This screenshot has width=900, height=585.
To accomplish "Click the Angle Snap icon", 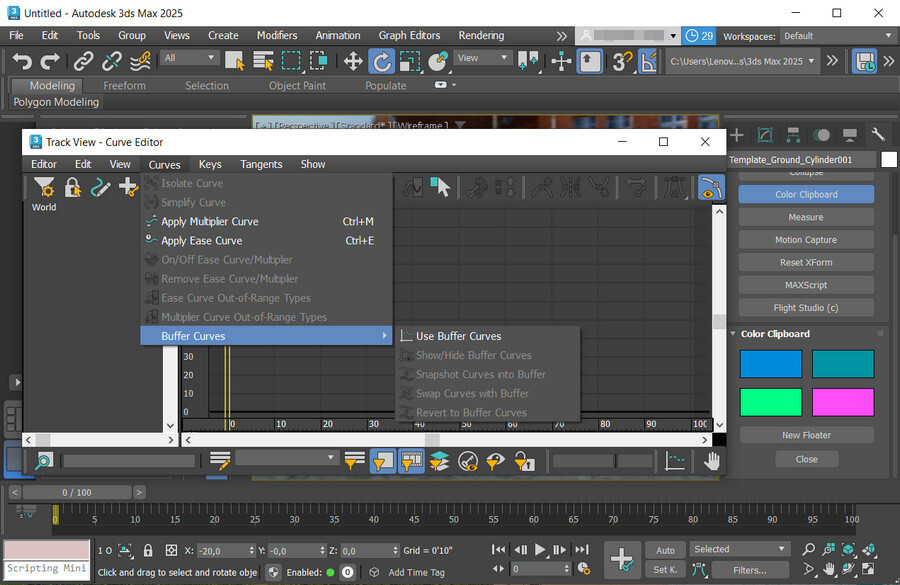I will pos(648,61).
